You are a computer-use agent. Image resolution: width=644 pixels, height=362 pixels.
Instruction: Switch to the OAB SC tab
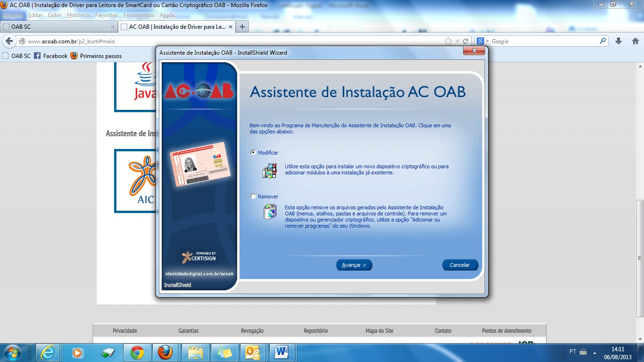[58, 27]
